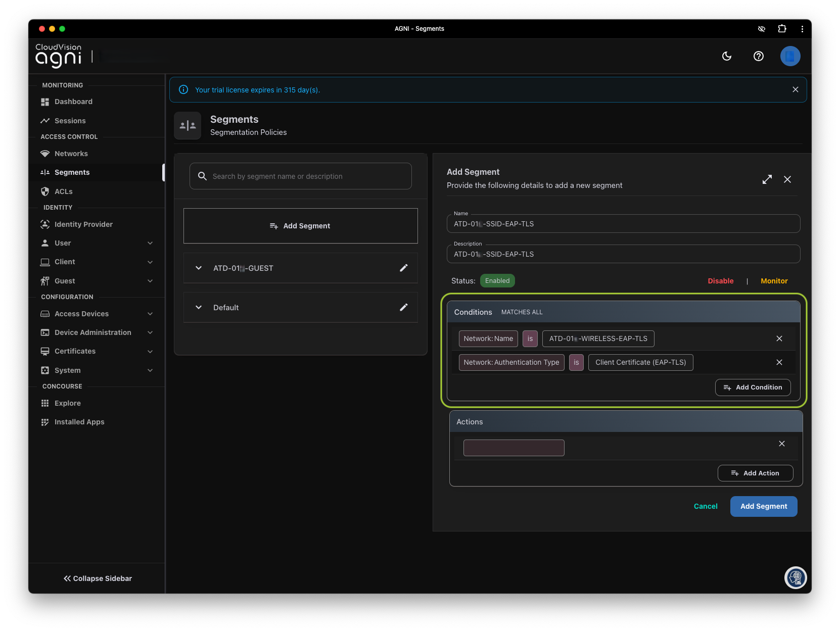
Task: Expand the ATD-01-GUEST segment chevron
Action: 199,268
